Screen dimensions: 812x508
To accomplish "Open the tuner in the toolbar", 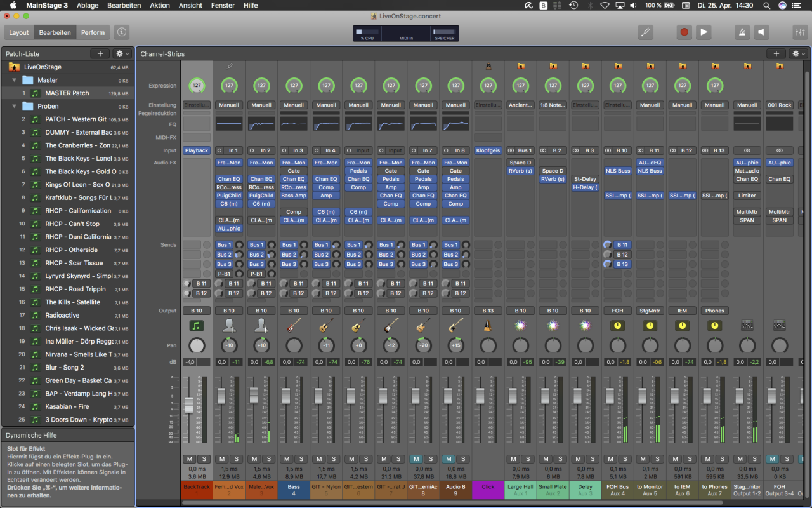I will click(x=646, y=32).
